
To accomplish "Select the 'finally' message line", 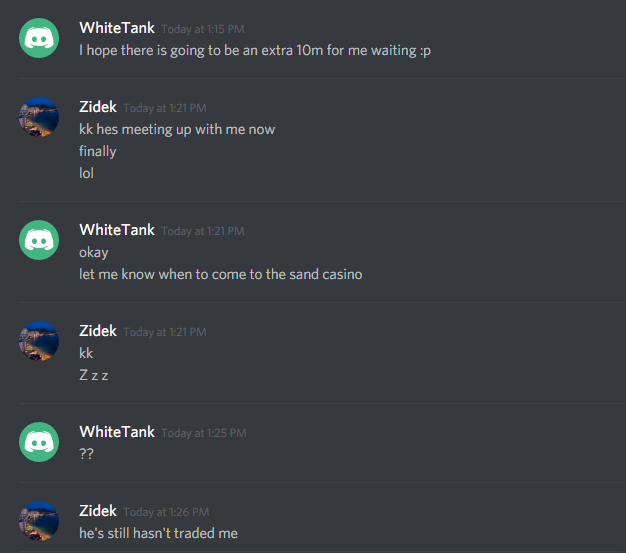I will pyautogui.click(x=97, y=152).
